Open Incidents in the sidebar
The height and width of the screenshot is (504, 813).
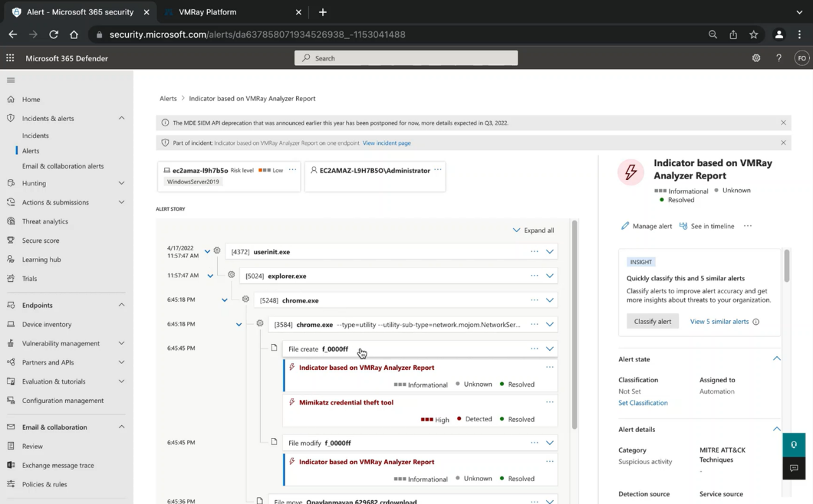[x=35, y=136]
